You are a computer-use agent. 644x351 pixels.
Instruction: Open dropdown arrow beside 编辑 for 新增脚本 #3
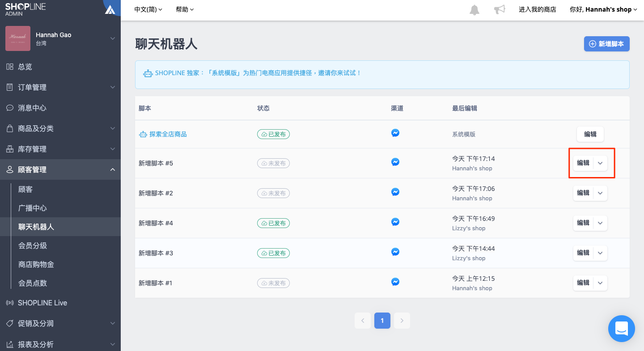pos(600,253)
